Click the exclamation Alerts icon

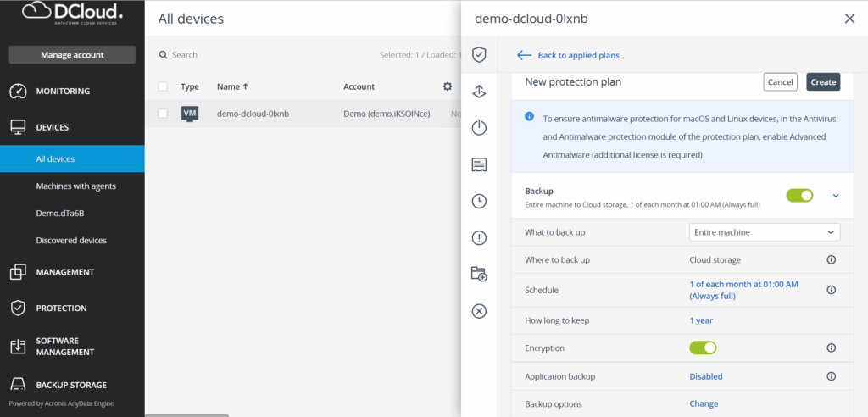pyautogui.click(x=479, y=237)
